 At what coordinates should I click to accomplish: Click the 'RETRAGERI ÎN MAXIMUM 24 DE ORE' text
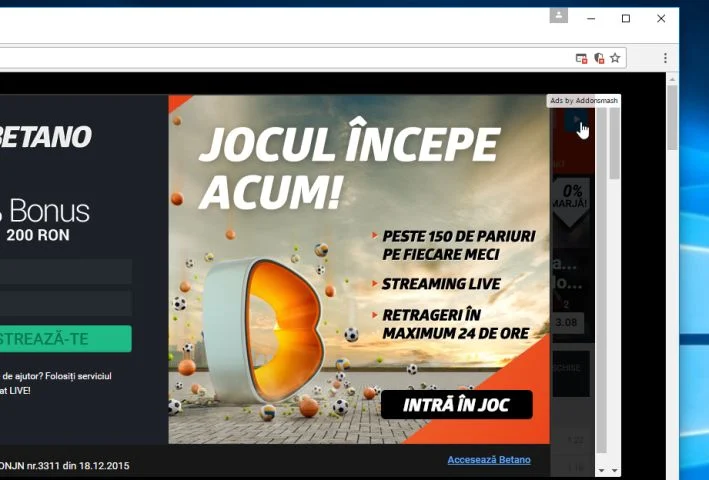(455, 324)
